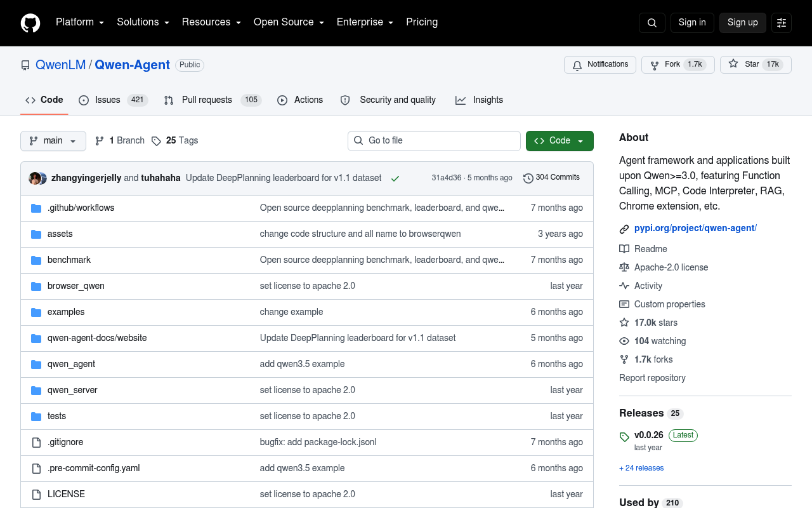Open the qwen_server folder
The width and height of the screenshot is (812, 508).
pos(72,391)
